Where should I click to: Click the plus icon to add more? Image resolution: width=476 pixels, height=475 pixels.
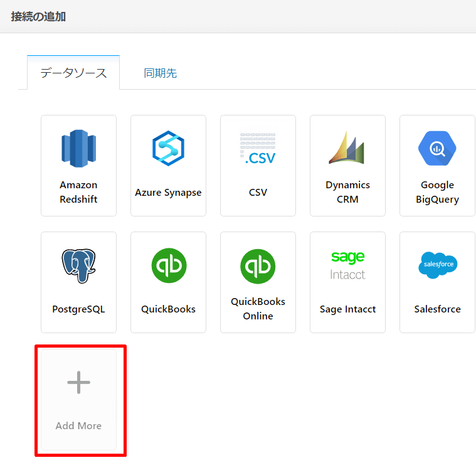tap(78, 382)
